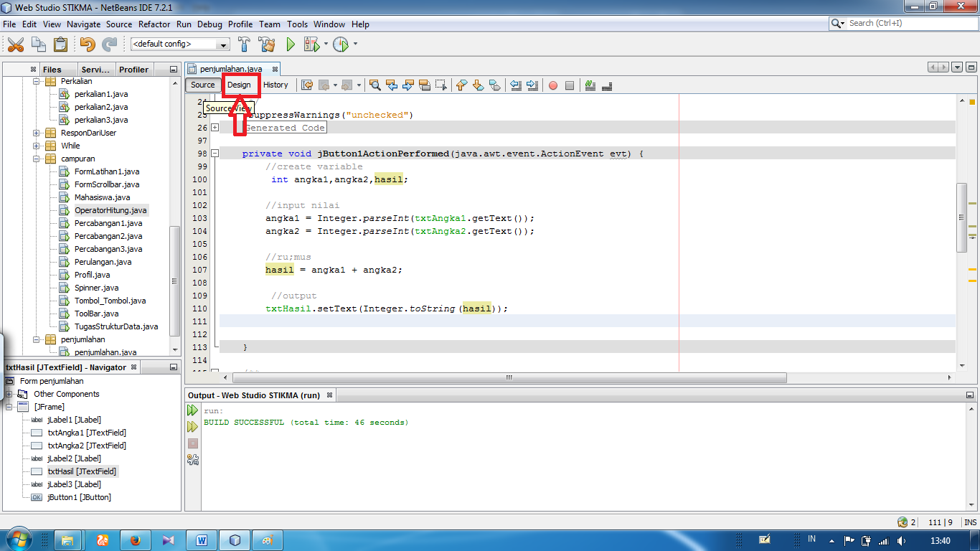Click the Clean and Build hammer-broom icon
This screenshot has width=980, height=551.
click(x=265, y=44)
